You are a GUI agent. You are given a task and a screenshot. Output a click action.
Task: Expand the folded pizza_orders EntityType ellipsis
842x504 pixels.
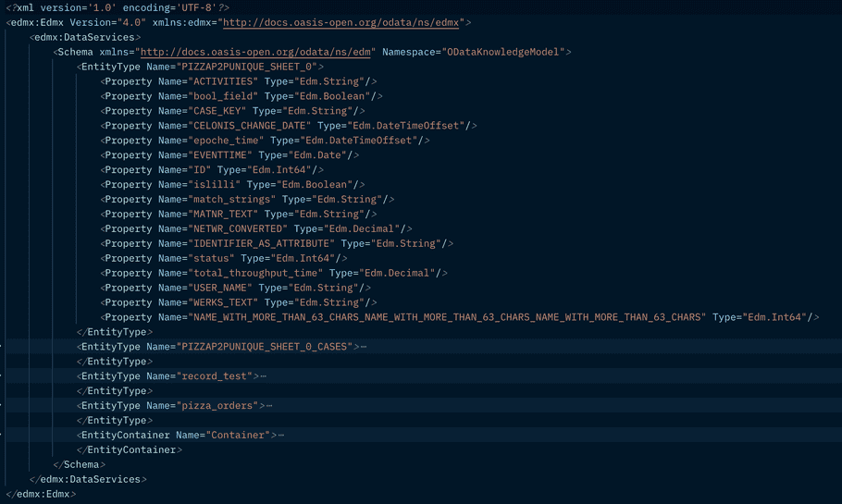pyautogui.click(x=269, y=406)
